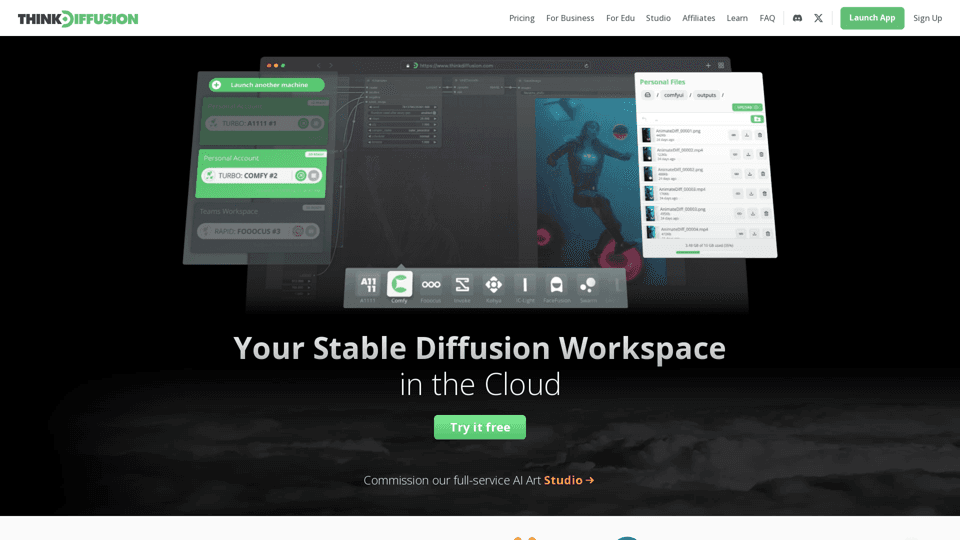Click the green Launch App button
The height and width of the screenshot is (540, 960).
pyautogui.click(x=872, y=18)
